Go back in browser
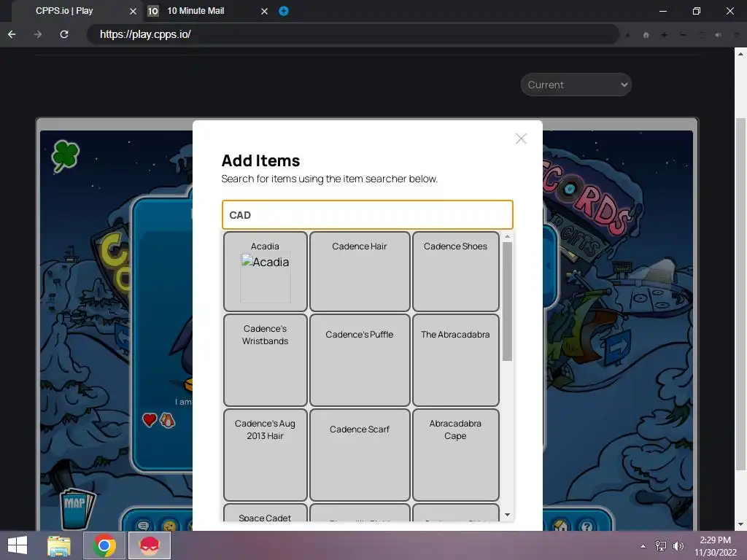 (12, 34)
